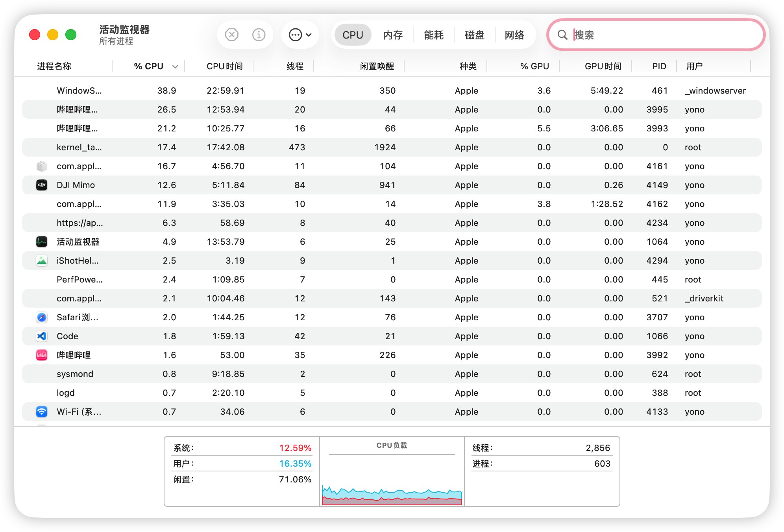Click the pink bilibili app icon

[x=42, y=355]
